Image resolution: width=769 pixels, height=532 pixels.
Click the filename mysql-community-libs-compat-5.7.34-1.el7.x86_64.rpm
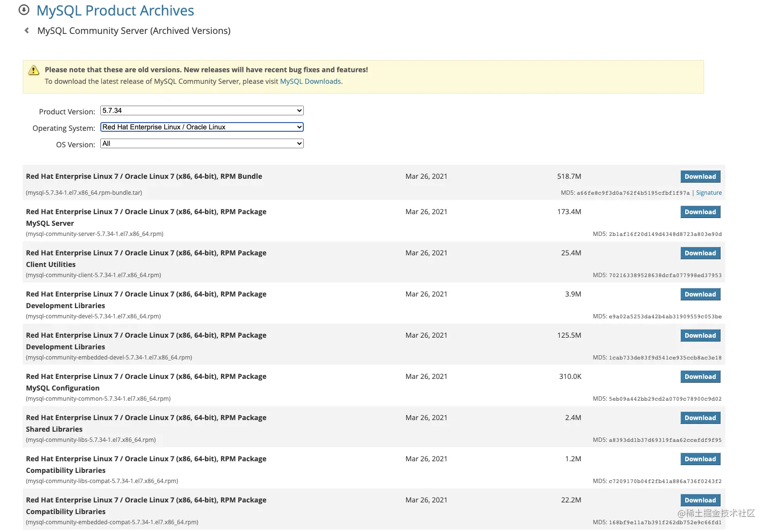tap(102, 481)
